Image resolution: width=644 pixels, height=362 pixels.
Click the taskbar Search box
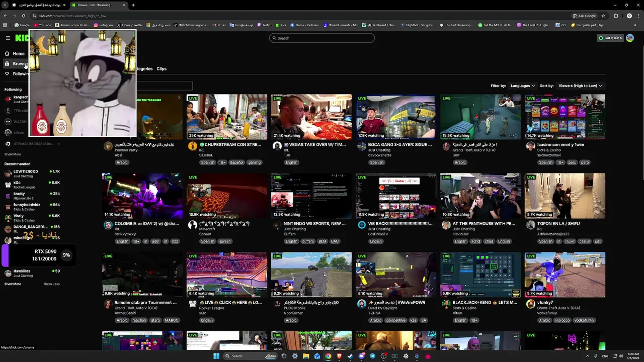[x=249, y=356]
